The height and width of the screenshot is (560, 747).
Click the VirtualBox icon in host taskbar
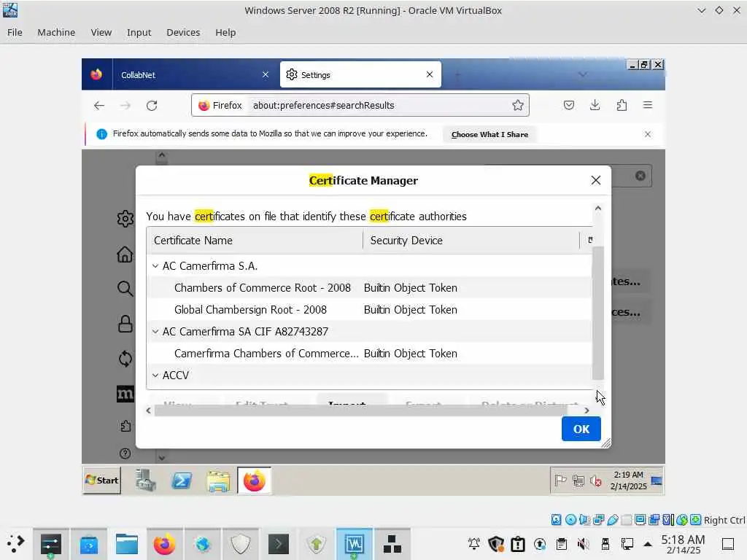[354, 544]
